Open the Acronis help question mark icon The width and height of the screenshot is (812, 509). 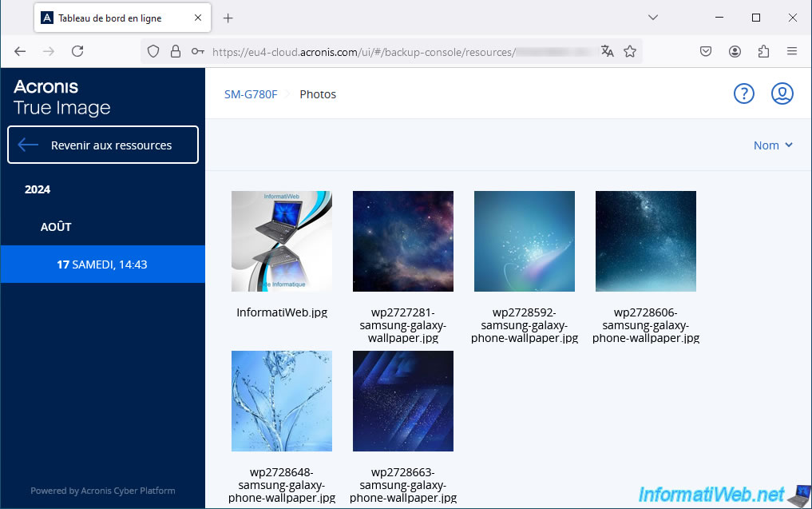743,93
